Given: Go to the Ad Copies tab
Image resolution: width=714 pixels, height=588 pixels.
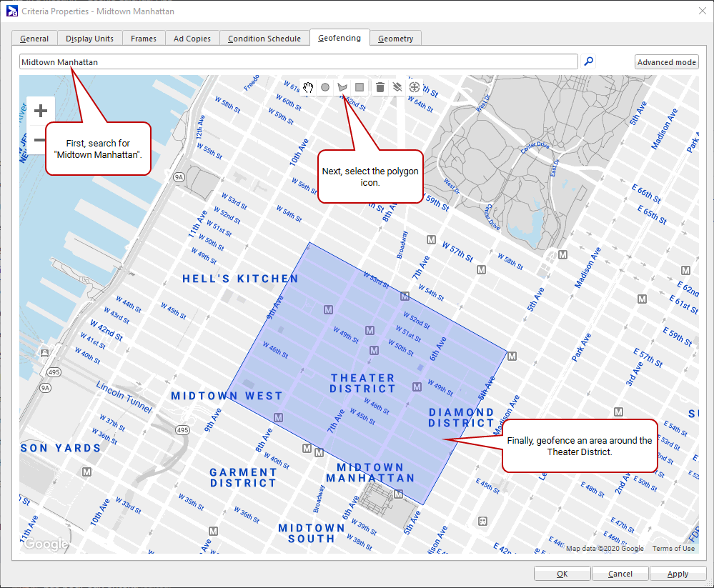Looking at the screenshot, I should click(192, 39).
